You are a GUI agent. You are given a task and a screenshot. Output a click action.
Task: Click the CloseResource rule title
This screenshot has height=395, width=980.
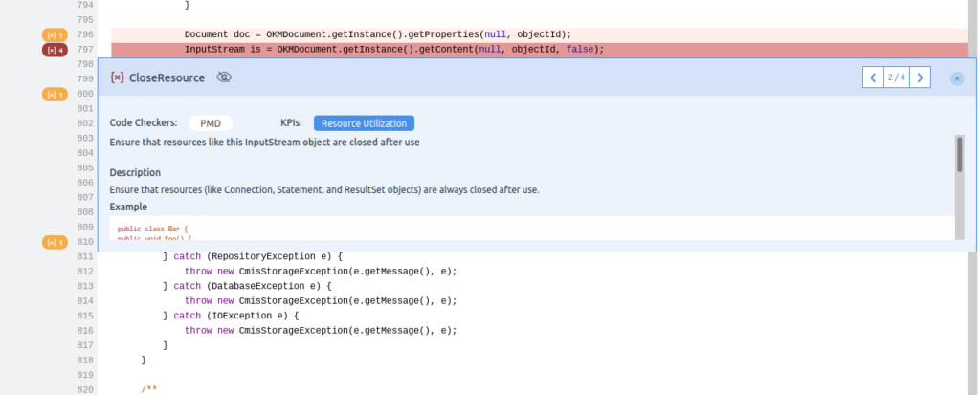[167, 77]
